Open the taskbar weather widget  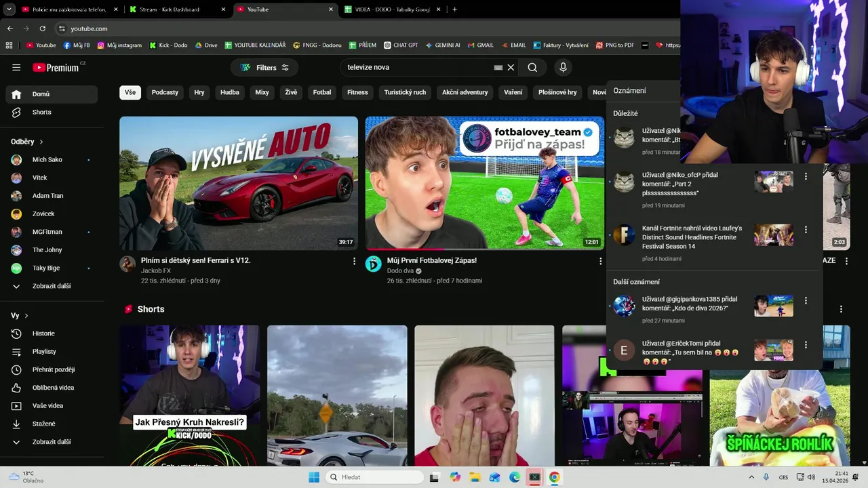click(26, 477)
